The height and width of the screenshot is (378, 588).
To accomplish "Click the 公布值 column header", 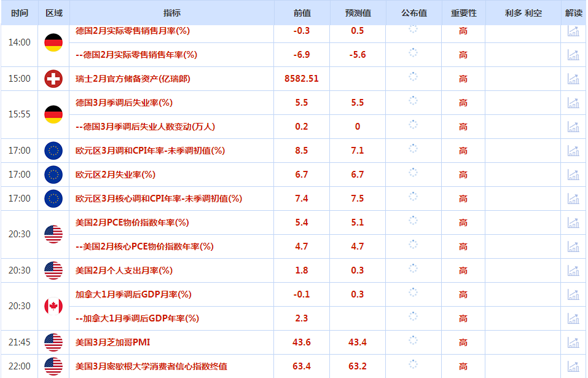I will click(414, 13).
